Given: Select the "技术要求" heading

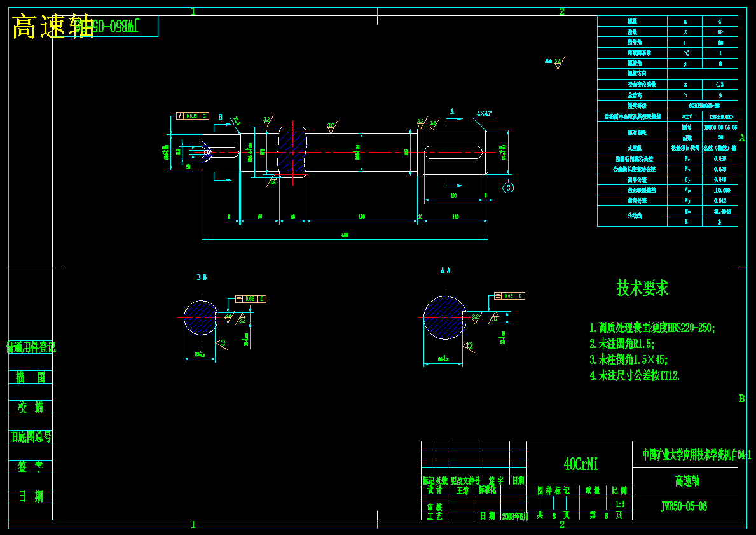Looking at the screenshot, I should [643, 288].
